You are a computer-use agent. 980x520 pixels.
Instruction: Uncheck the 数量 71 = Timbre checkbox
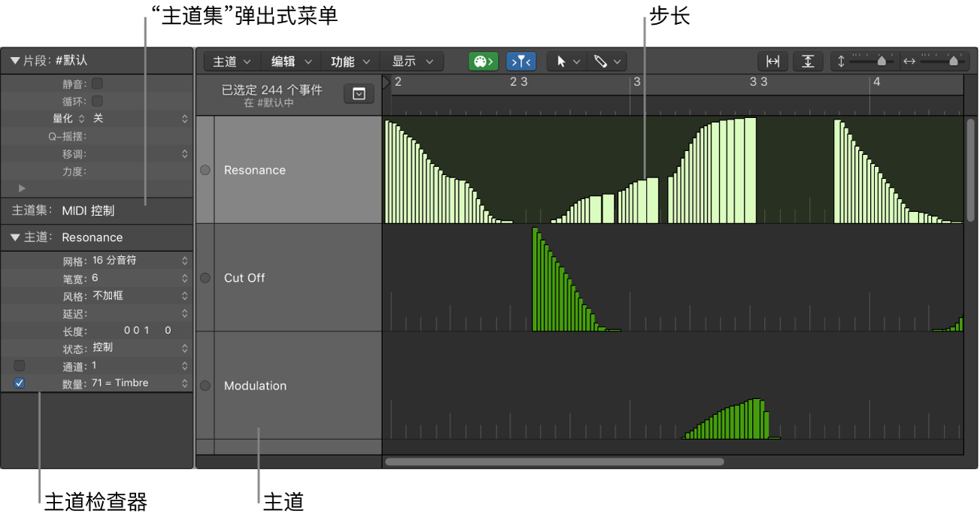coord(19,382)
